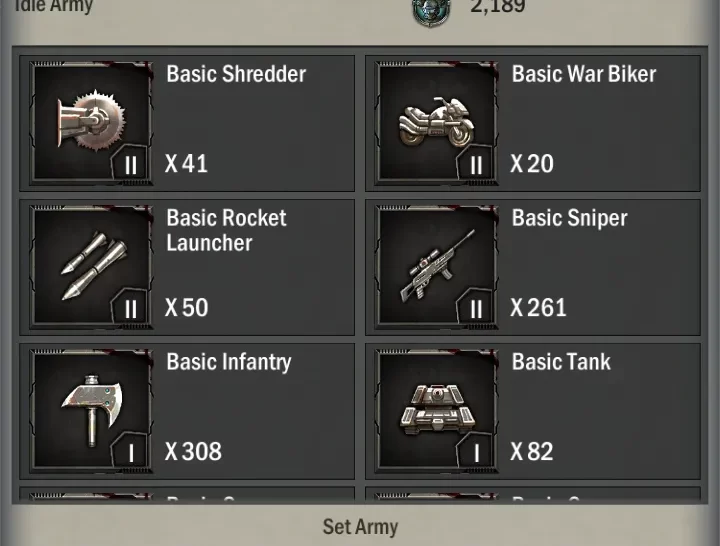Open the Basic Shredder name label
The image size is (720, 546).
236,74
